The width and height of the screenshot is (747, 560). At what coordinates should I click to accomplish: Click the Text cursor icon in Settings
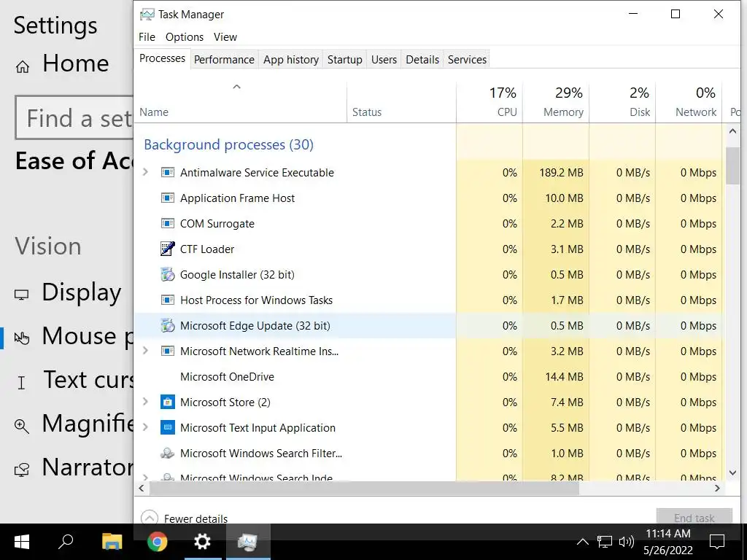(21, 382)
